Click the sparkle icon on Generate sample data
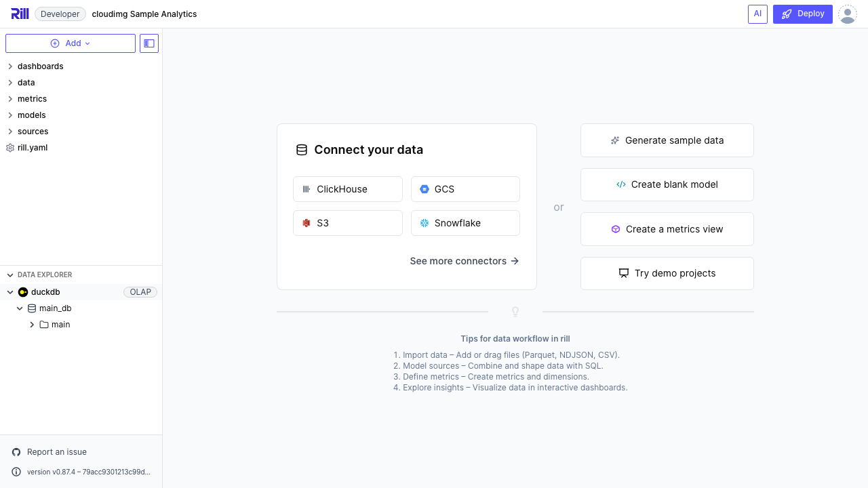 [615, 140]
